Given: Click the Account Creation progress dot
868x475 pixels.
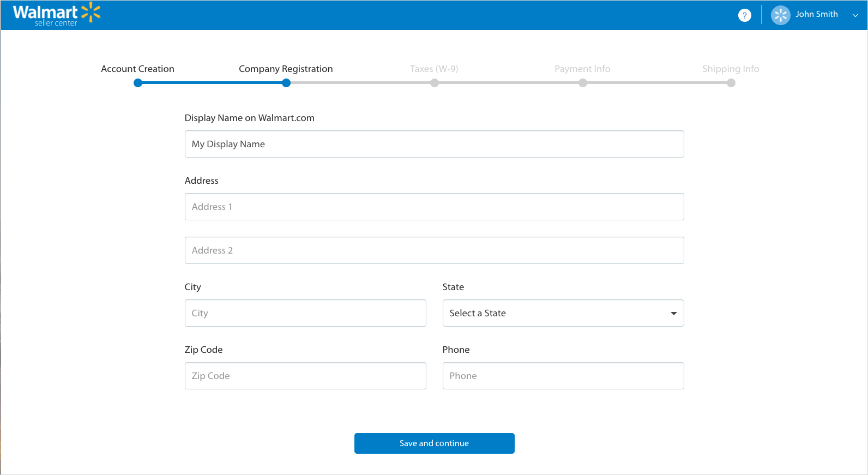Looking at the screenshot, I should point(138,83).
